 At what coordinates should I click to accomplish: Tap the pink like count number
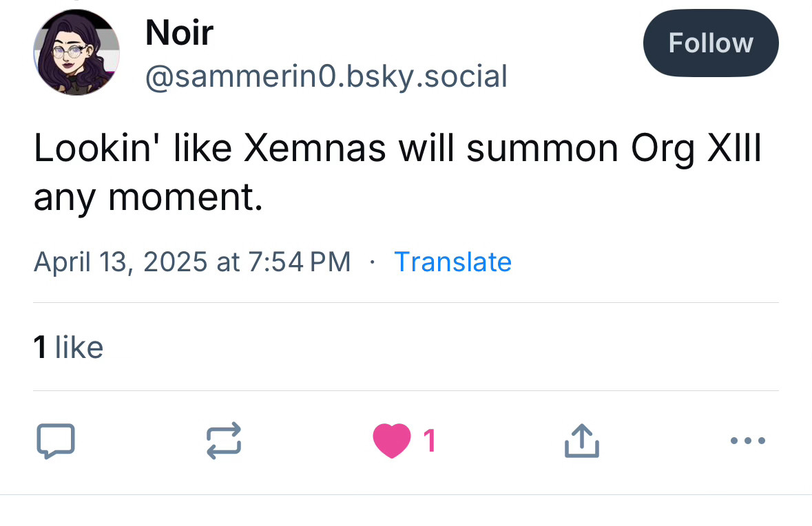pyautogui.click(x=430, y=441)
